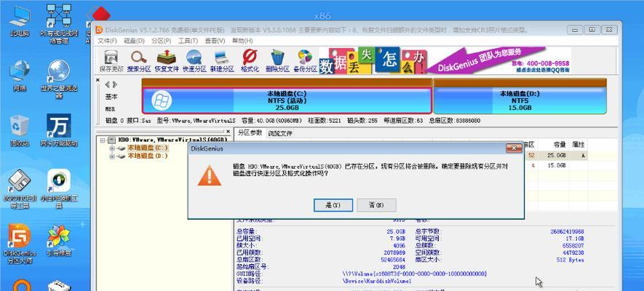Expand 本地磁盘(C:) in the tree
This screenshot has width=644, height=291.
point(112,148)
